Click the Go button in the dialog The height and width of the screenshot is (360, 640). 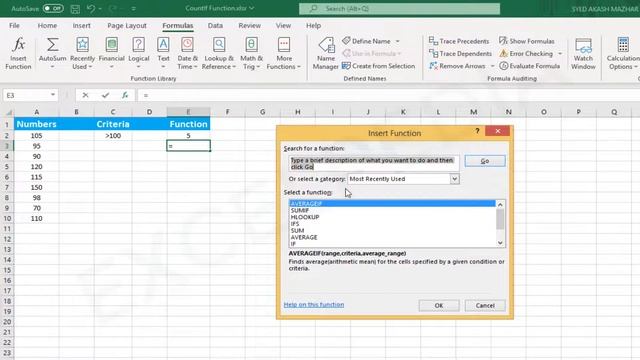[485, 161]
